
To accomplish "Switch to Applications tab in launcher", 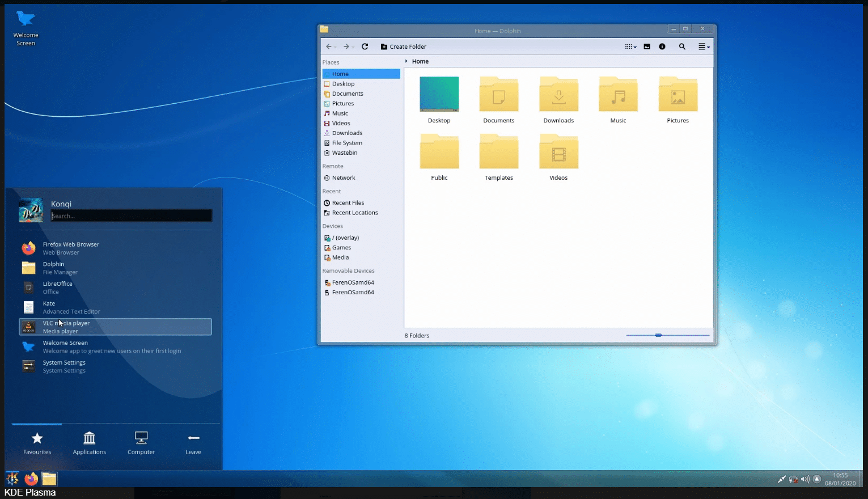I will 90,443.
